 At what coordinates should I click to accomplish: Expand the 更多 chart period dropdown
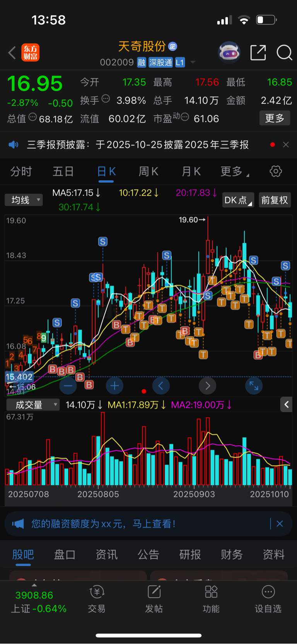point(234,171)
